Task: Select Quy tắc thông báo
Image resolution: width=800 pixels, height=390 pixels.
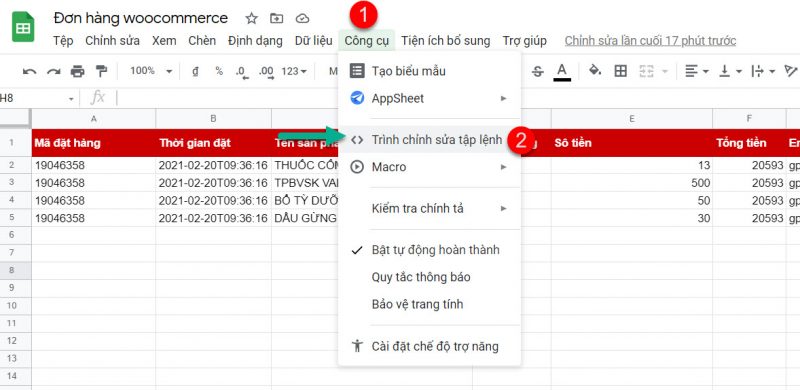Action: (x=429, y=277)
